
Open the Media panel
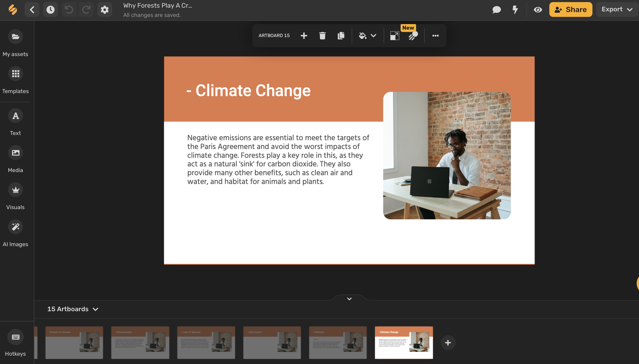coord(15,153)
